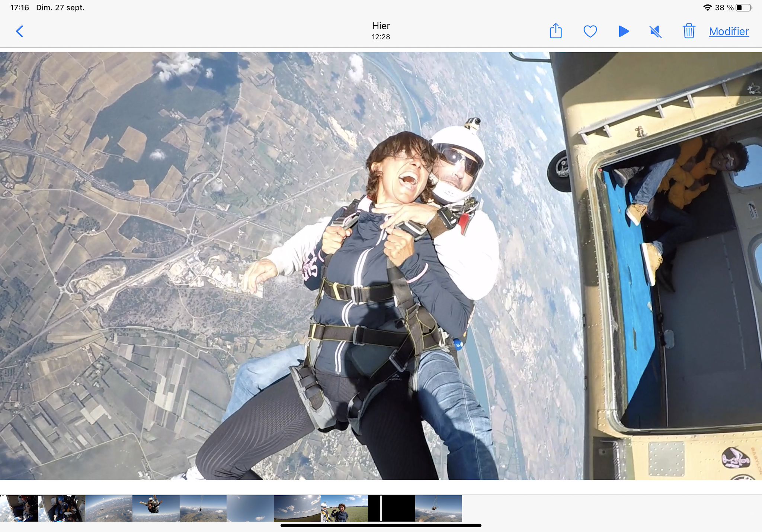Tap the Modifier edit link
The image size is (762, 532).
pos(729,31)
